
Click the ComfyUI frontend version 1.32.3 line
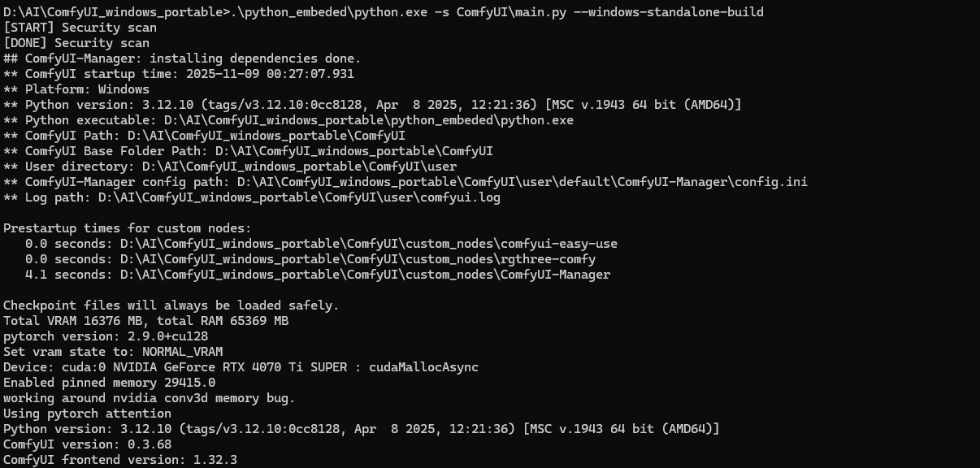coord(120,460)
